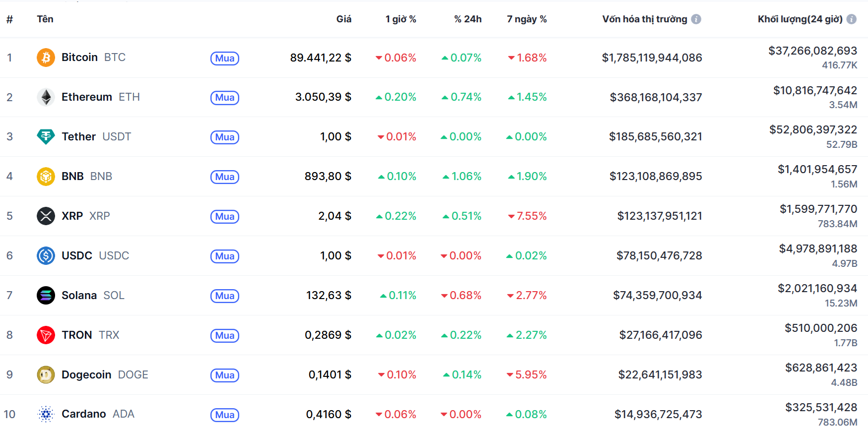Open the XRP name link

pos(86,216)
